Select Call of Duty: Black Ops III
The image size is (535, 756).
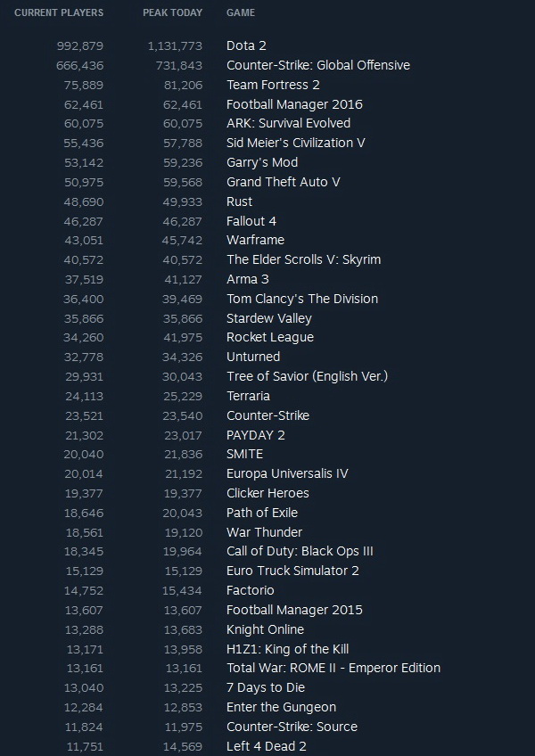click(300, 551)
